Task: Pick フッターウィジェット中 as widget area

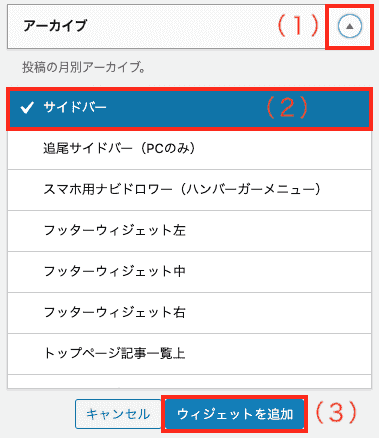Action: point(189,272)
